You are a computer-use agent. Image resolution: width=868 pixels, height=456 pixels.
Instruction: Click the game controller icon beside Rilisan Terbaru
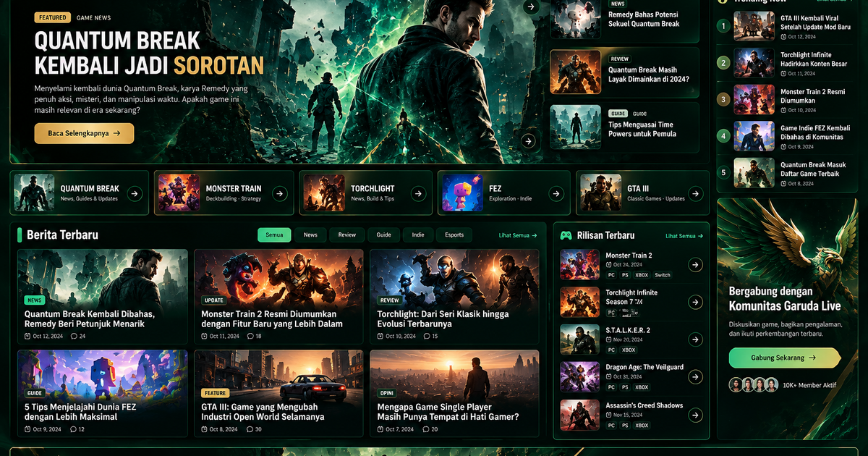[x=566, y=235]
